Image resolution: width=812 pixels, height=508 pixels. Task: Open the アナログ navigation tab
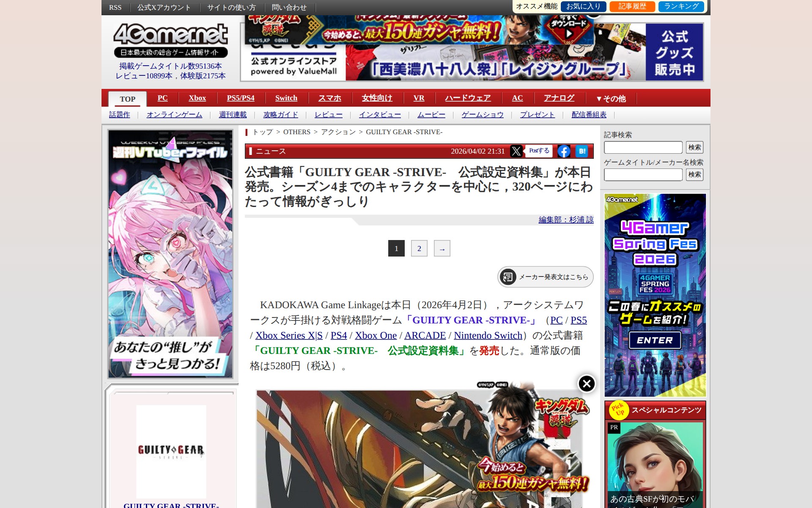[559, 98]
